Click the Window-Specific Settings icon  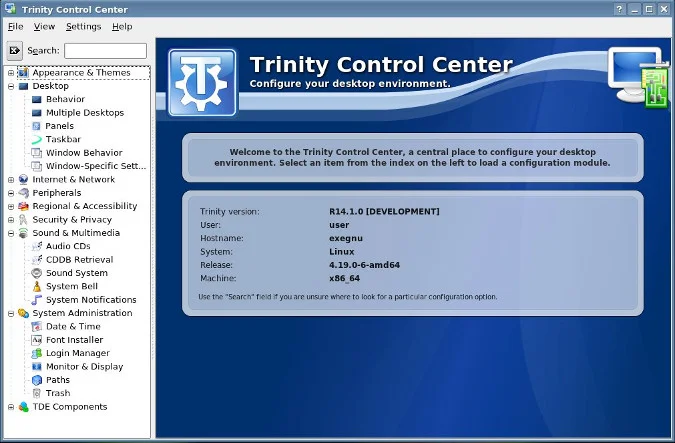pos(37,166)
